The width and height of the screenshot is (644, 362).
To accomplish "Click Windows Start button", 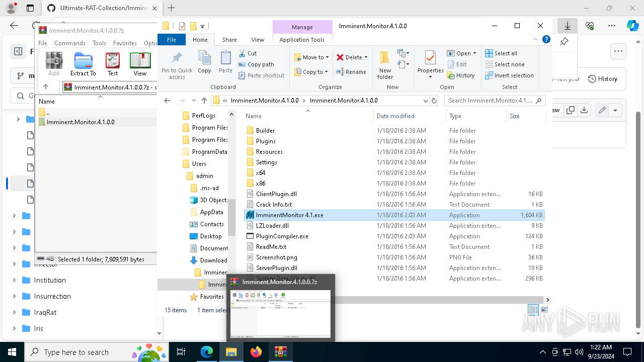I will coord(12,352).
